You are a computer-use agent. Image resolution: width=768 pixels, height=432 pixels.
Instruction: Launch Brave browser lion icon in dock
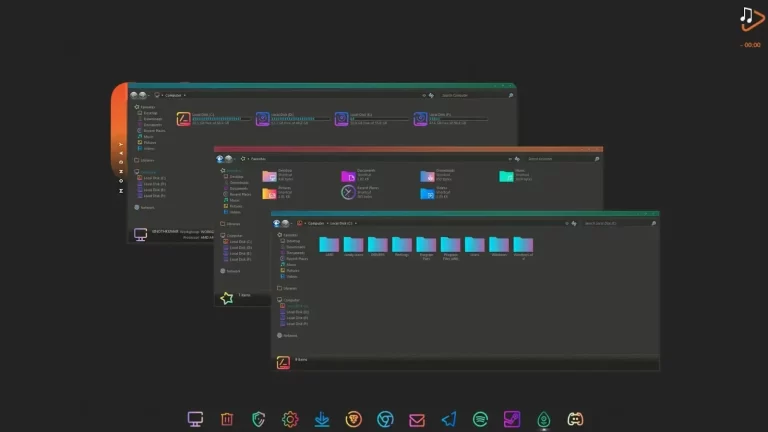[354, 419]
